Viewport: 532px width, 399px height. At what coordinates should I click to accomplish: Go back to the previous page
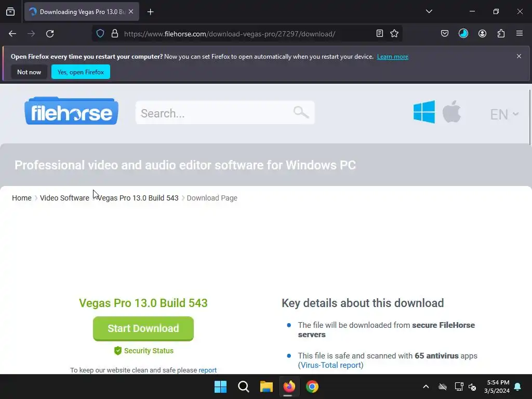coord(12,34)
